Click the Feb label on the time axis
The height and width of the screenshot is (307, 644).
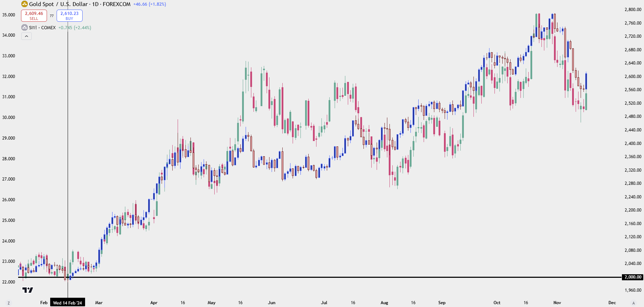(44, 303)
